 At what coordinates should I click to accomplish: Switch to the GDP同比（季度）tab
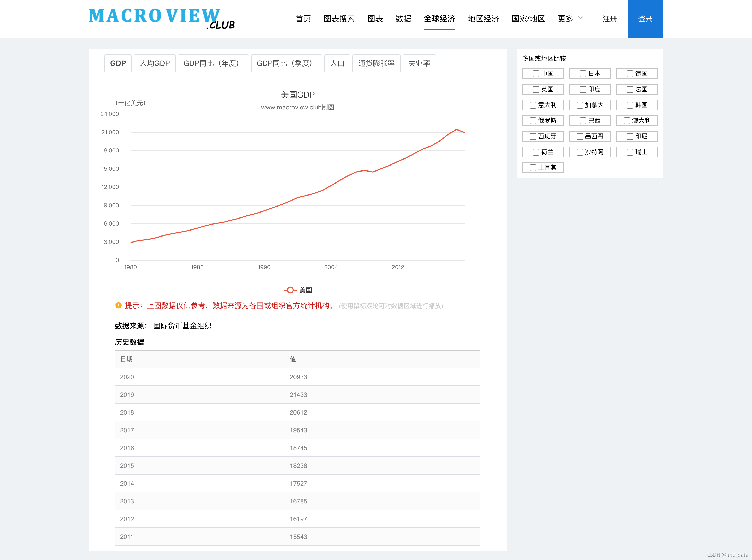coord(286,63)
